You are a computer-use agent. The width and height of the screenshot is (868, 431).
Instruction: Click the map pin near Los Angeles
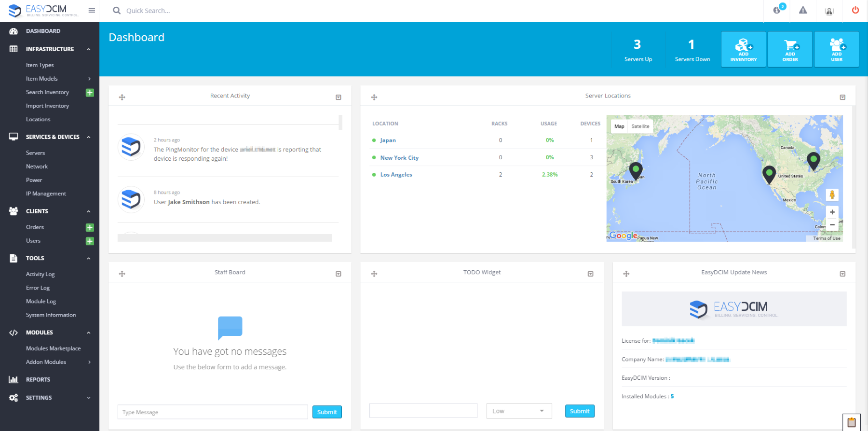click(x=769, y=174)
